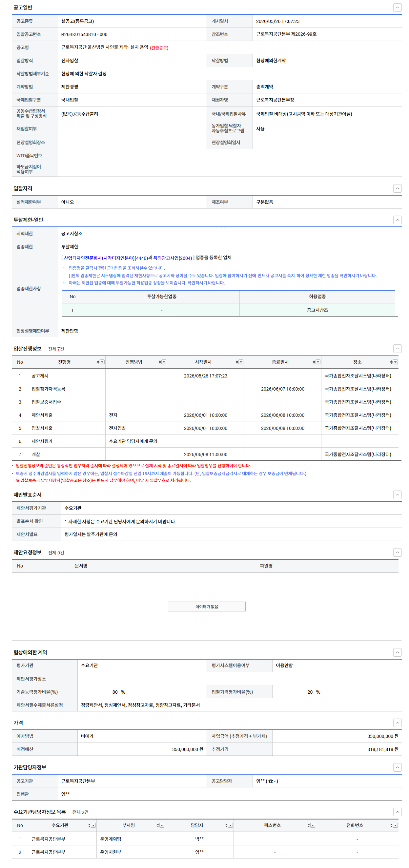Collapse the 제안발표순서 section
The height and width of the screenshot is (868, 409).
pos(397,495)
